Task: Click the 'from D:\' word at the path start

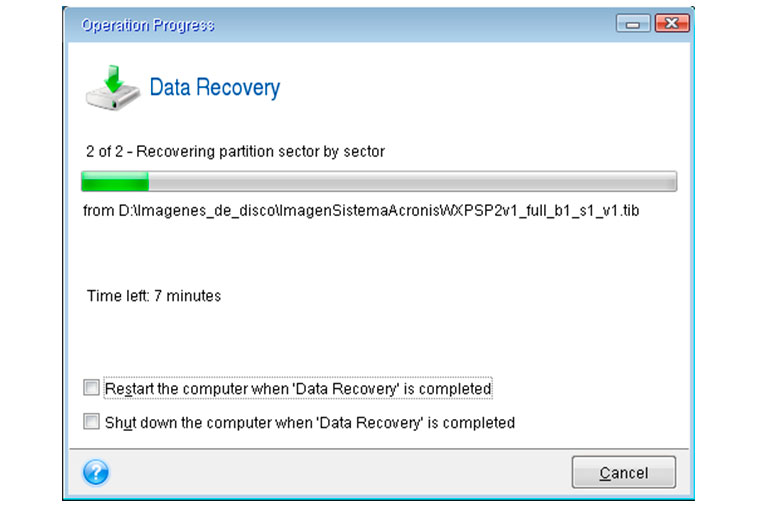Action: (107, 210)
